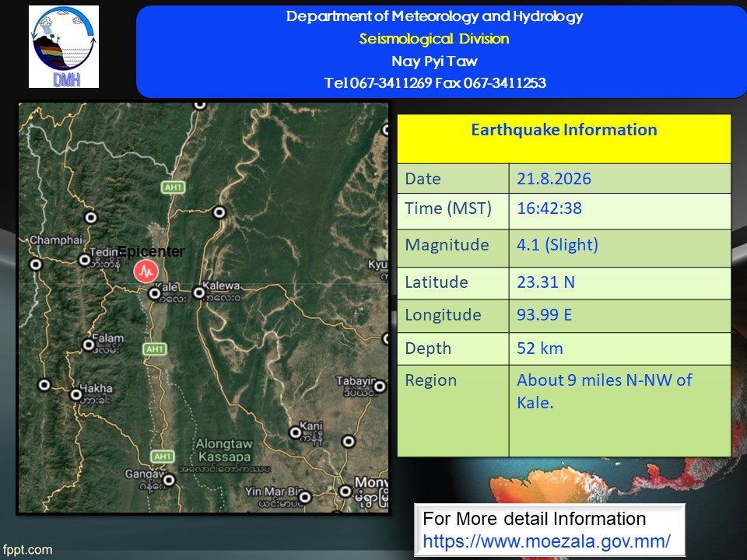Viewport: 747px width, 560px height.
Task: Open the moezala.gov.mm website link
Action: tap(546, 541)
